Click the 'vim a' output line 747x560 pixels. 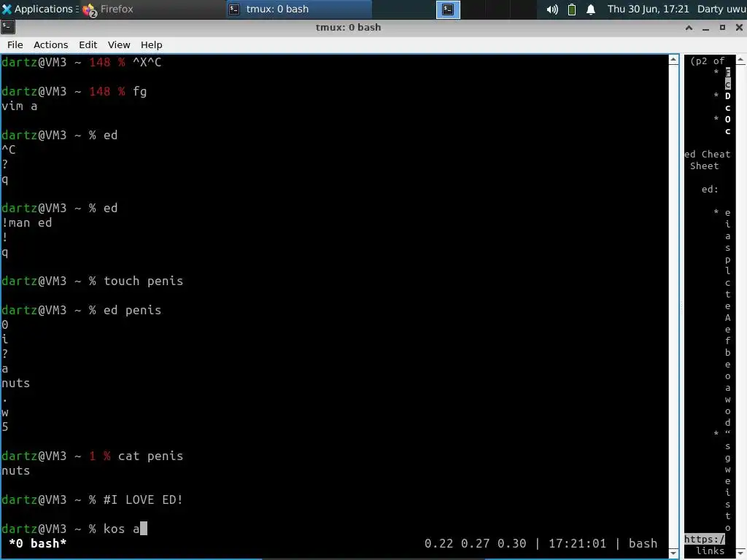pyautogui.click(x=19, y=106)
